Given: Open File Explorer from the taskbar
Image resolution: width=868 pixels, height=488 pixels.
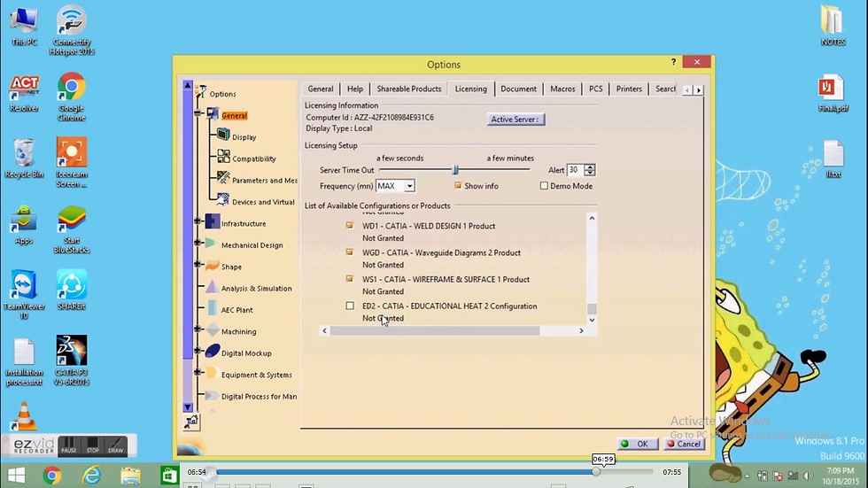Looking at the screenshot, I should tap(131, 476).
